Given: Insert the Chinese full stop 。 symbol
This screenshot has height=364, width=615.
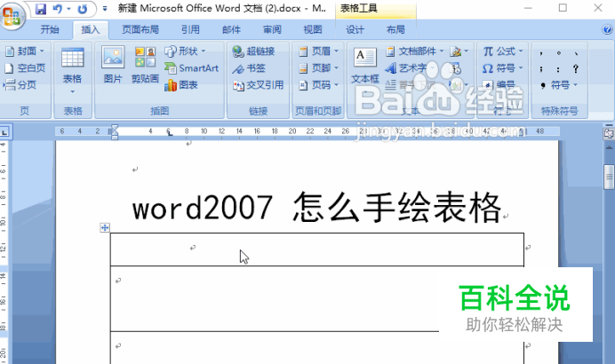Looking at the screenshot, I should [558, 52].
